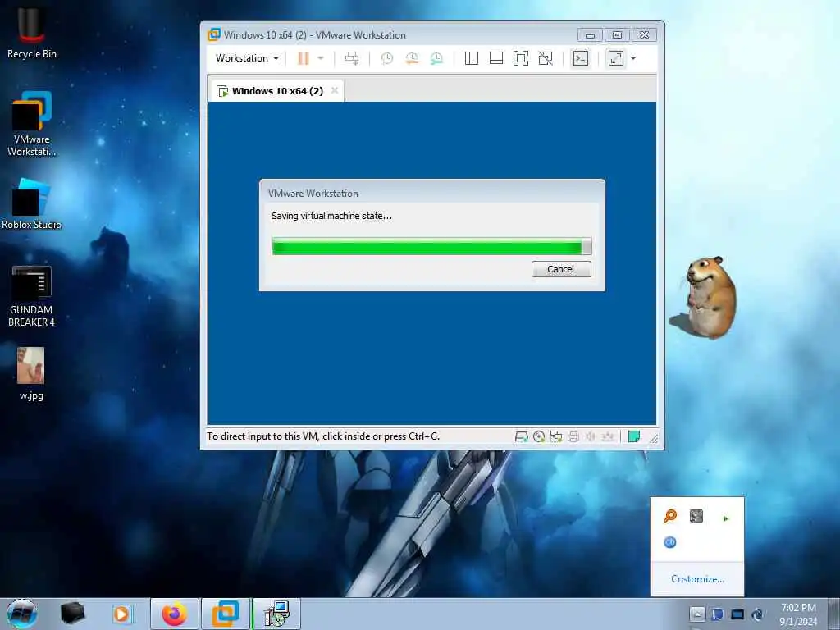Click the blue monitor tray icon
This screenshot has height=630, width=840.
737,614
